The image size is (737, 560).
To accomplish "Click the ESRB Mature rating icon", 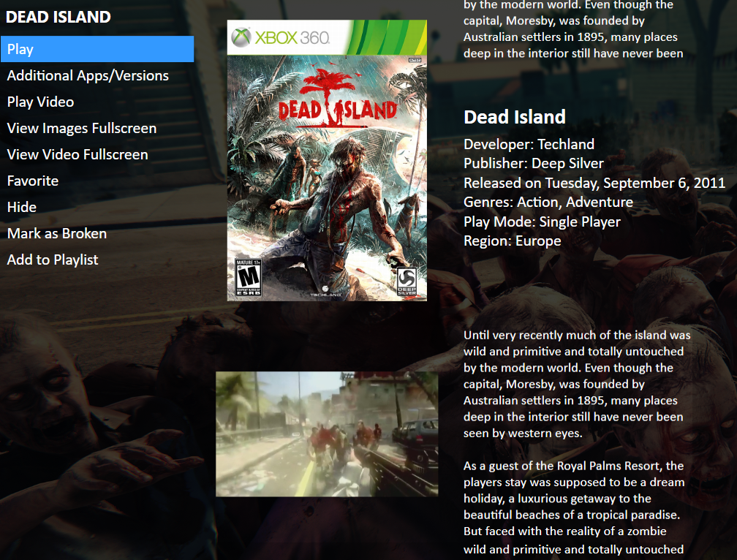I will [x=248, y=277].
